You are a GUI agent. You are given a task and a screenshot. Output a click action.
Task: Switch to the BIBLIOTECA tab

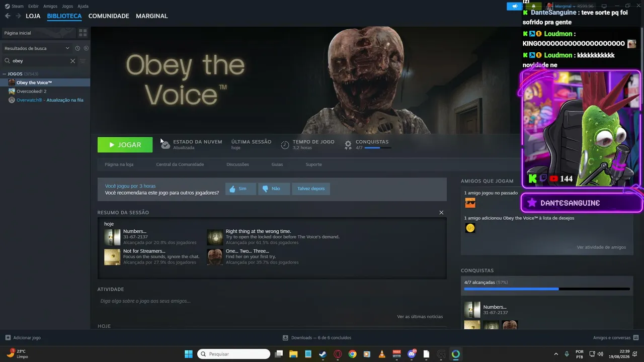pyautogui.click(x=64, y=16)
